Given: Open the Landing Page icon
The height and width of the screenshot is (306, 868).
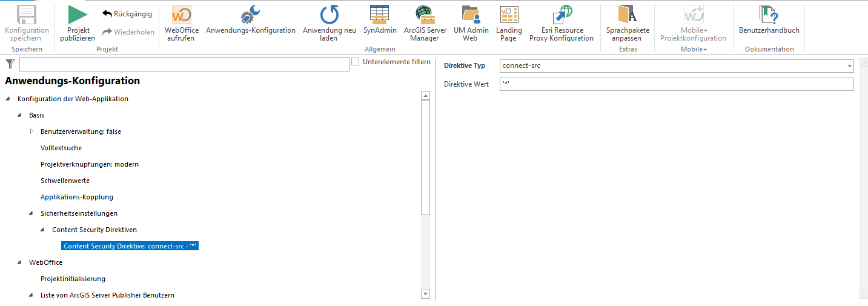Looking at the screenshot, I should click(x=509, y=15).
